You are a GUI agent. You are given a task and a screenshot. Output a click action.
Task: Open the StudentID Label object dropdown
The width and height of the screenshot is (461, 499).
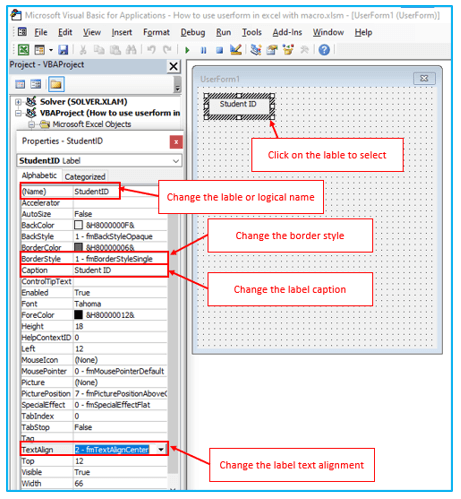coord(176,161)
